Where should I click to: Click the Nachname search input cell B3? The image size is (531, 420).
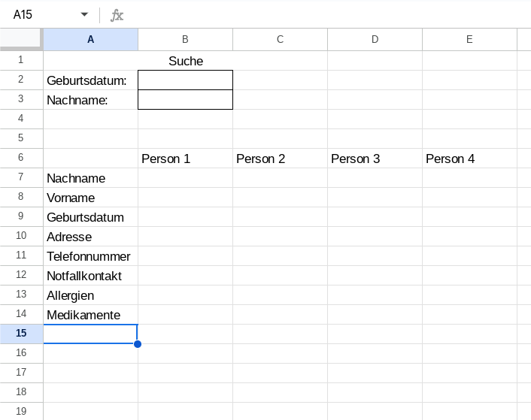[x=185, y=100]
